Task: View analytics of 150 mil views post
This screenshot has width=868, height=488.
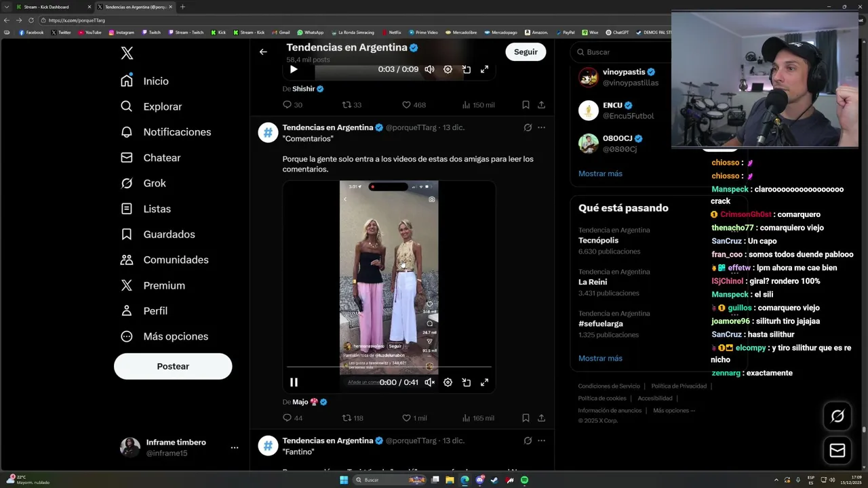Action: (478, 105)
